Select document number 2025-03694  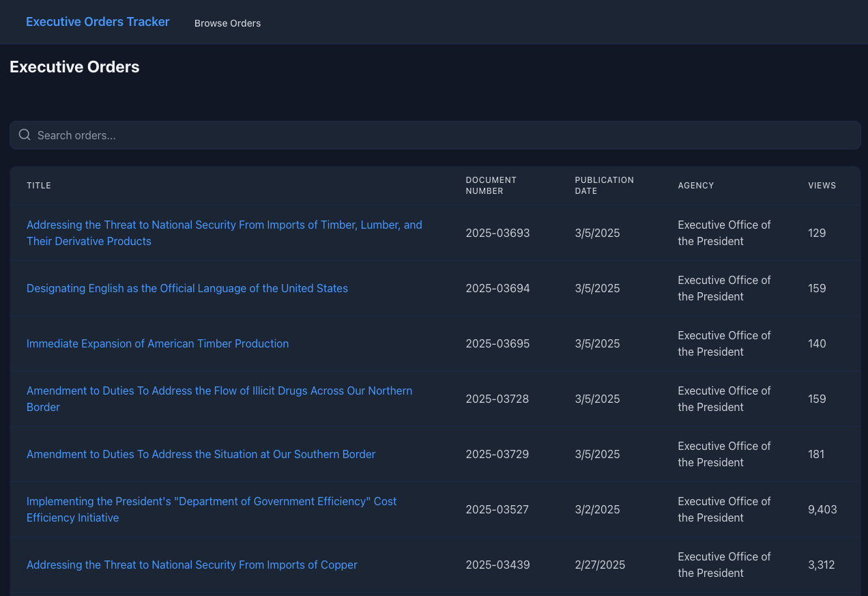coord(498,288)
